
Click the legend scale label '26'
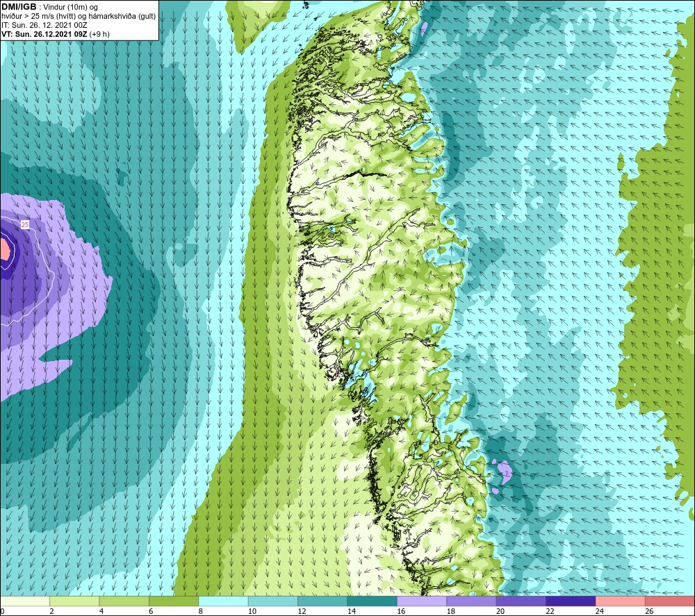click(x=649, y=611)
